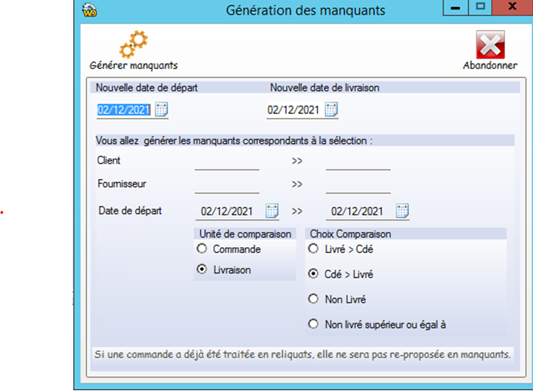Click the Générer manquants gears icon
The image size is (533, 392).
tap(134, 44)
